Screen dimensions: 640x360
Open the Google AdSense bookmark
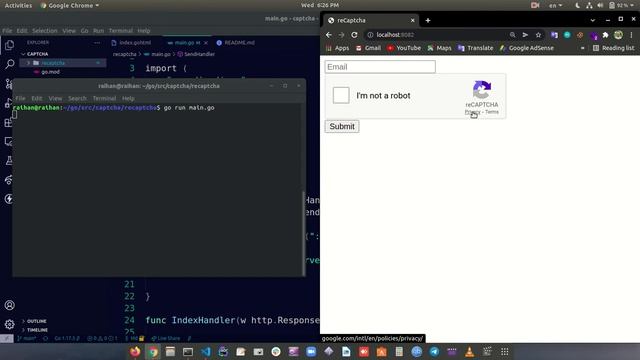point(527,48)
